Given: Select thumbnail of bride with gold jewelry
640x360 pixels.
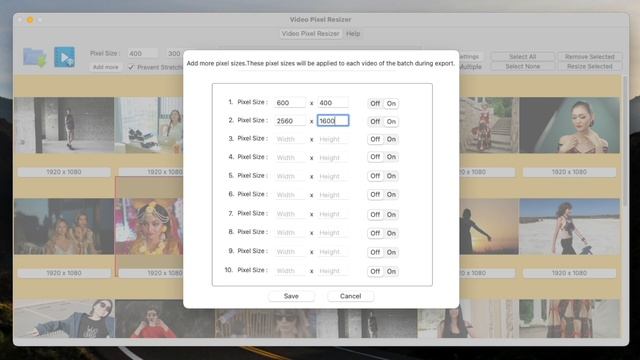Looking at the screenshot, I should (x=149, y=227).
